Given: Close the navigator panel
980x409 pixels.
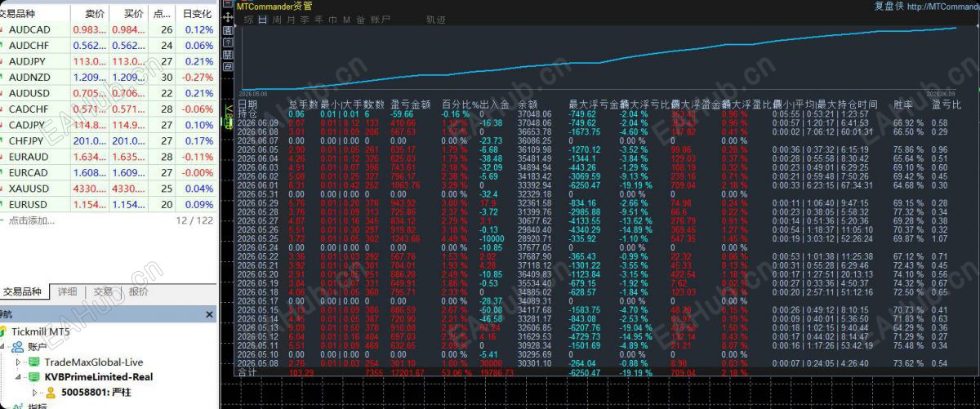Looking at the screenshot, I should [x=209, y=314].
